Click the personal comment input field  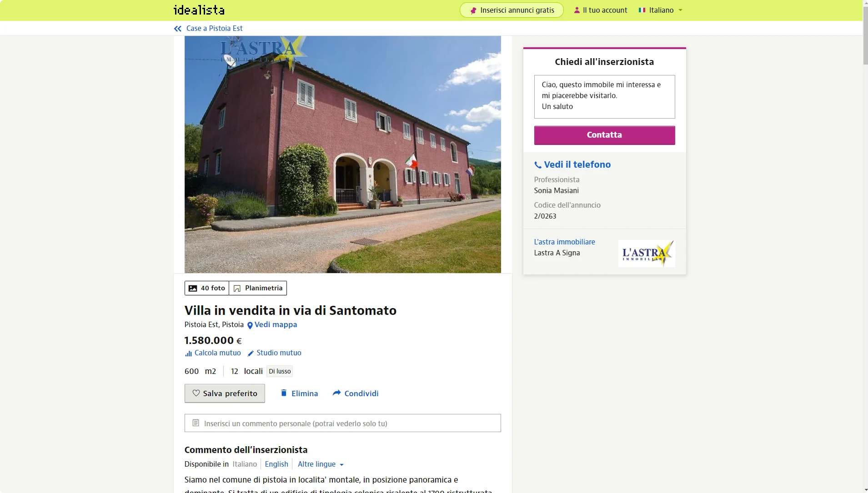pyautogui.click(x=343, y=423)
